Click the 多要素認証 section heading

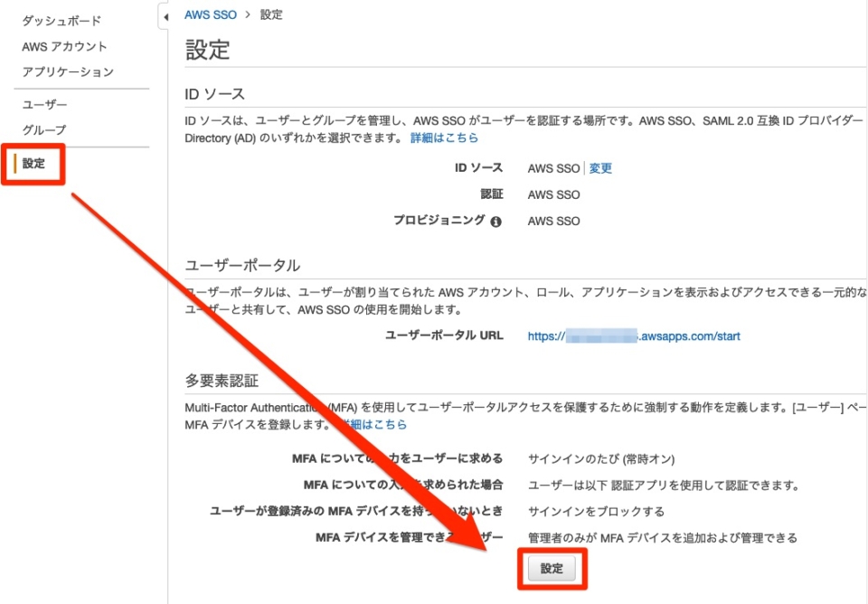tap(222, 381)
